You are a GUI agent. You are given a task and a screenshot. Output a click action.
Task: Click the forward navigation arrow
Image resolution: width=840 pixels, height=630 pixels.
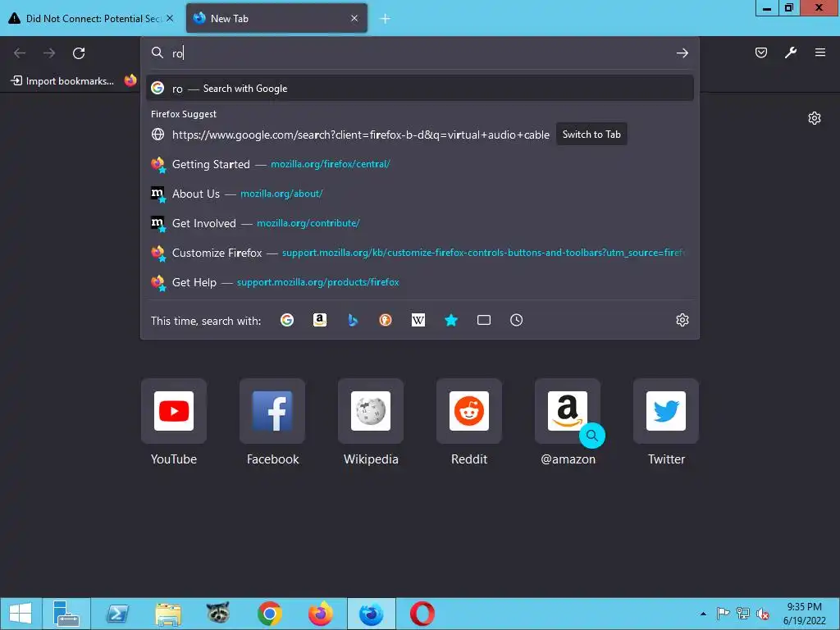coord(49,53)
